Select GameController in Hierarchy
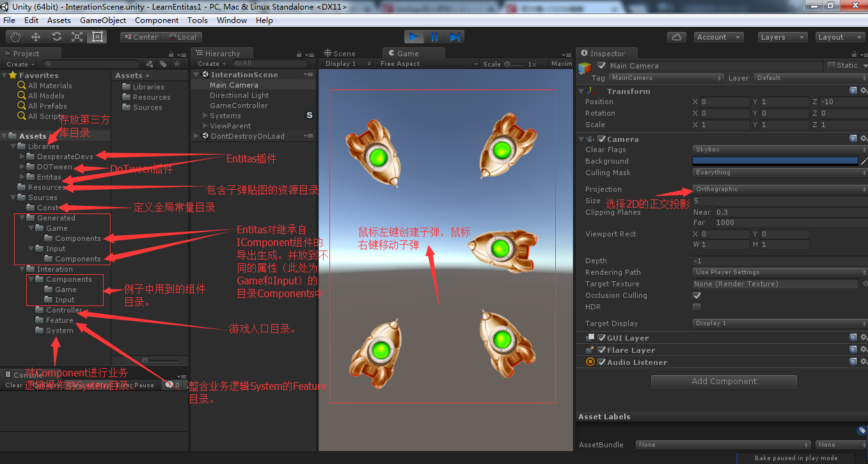Image resolution: width=868 pixels, height=464 pixels. 239,105
